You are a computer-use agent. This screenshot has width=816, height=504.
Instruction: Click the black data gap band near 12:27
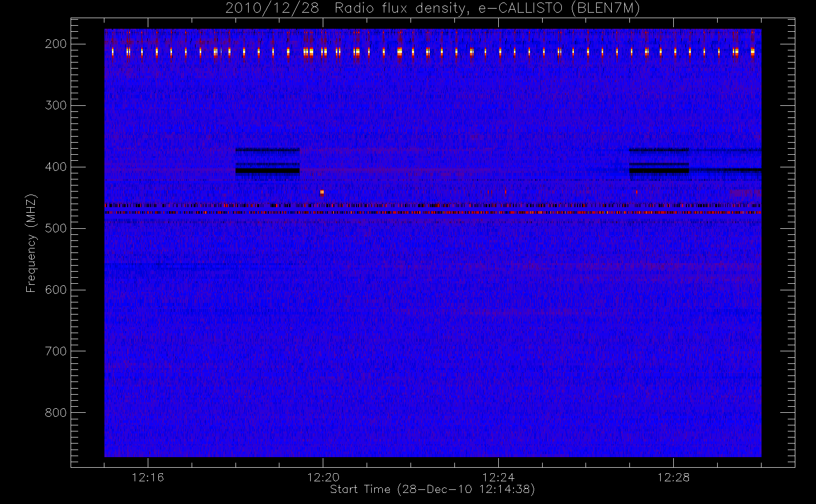(659, 171)
